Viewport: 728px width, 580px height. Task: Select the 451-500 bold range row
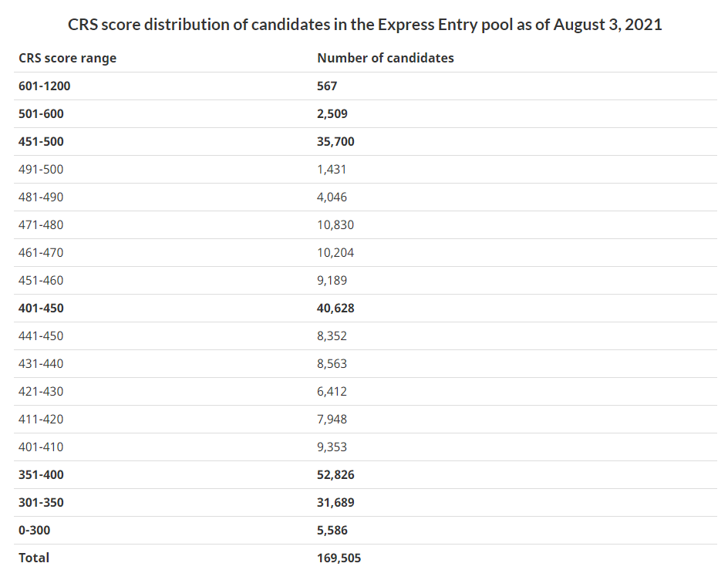(x=41, y=141)
